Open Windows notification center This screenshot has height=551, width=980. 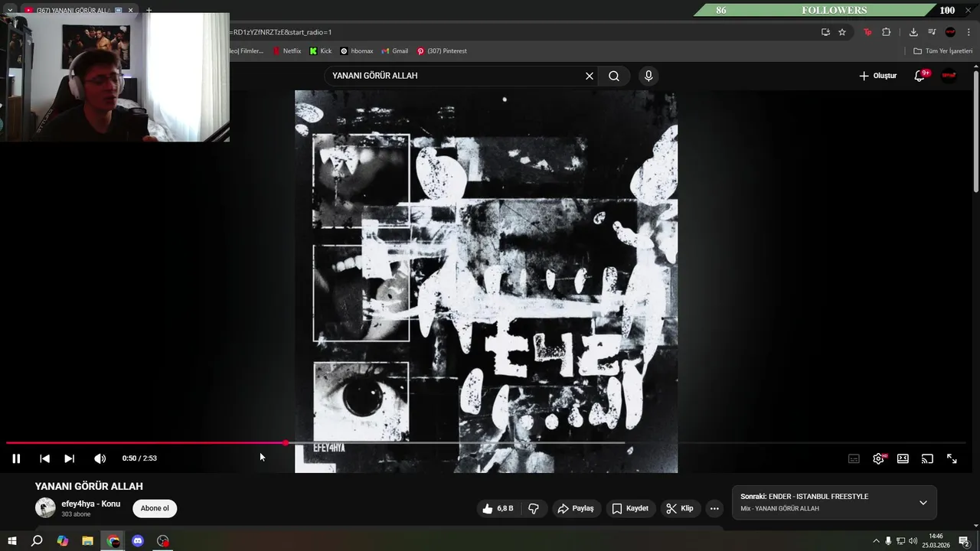coord(964,541)
